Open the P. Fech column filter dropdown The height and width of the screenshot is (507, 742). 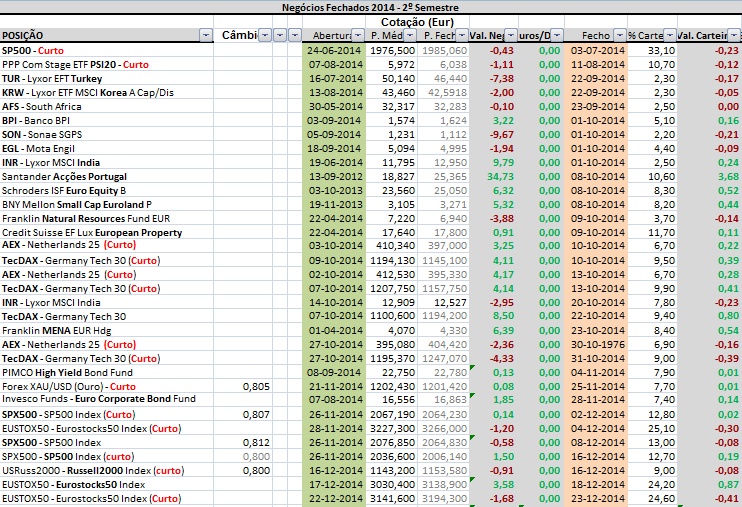tap(462, 36)
